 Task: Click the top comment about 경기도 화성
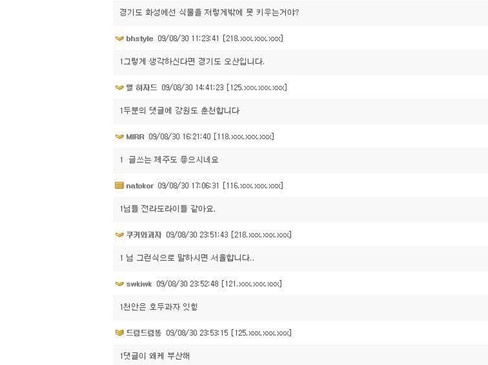[x=300, y=13]
